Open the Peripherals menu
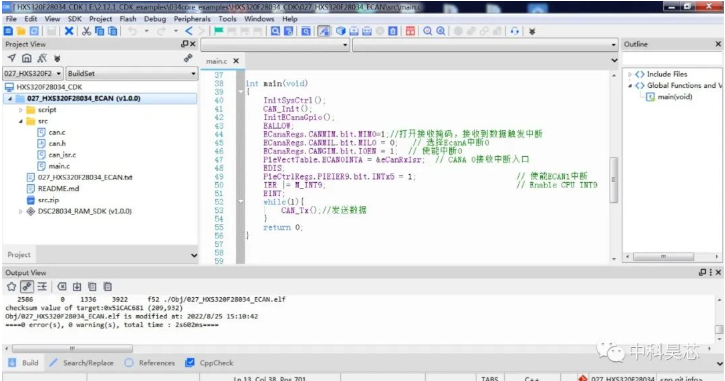Screen dimensions: 725x381 tap(192, 19)
